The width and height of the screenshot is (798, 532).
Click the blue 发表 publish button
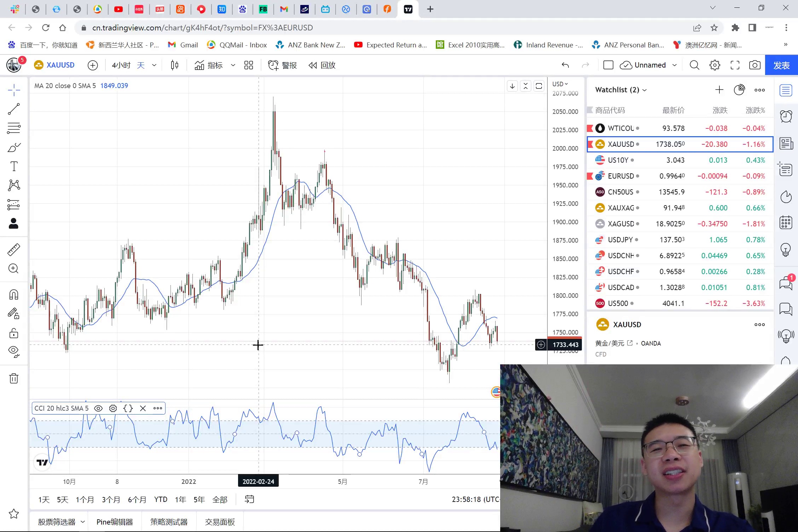pyautogui.click(x=781, y=65)
